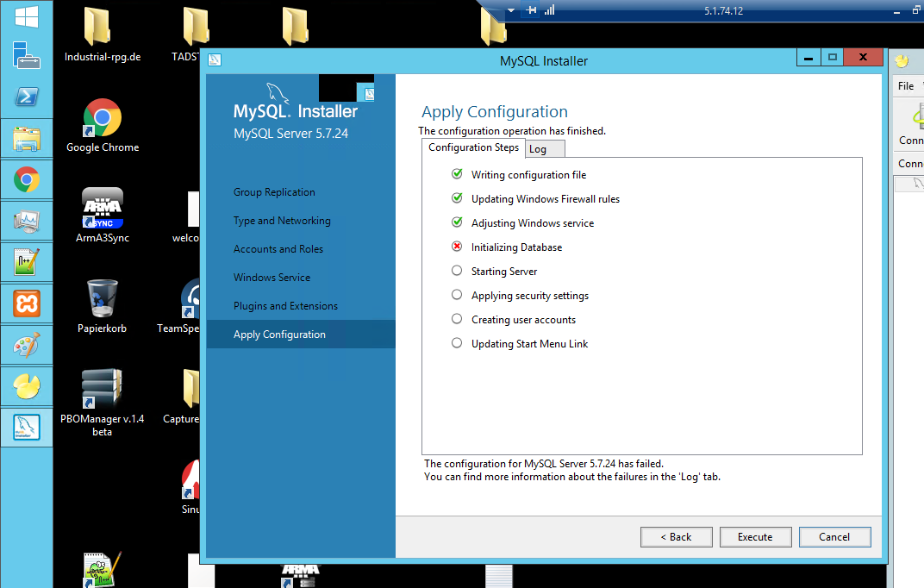
Task: Expand the remote connection bar dropdown arrow
Action: tap(511, 10)
